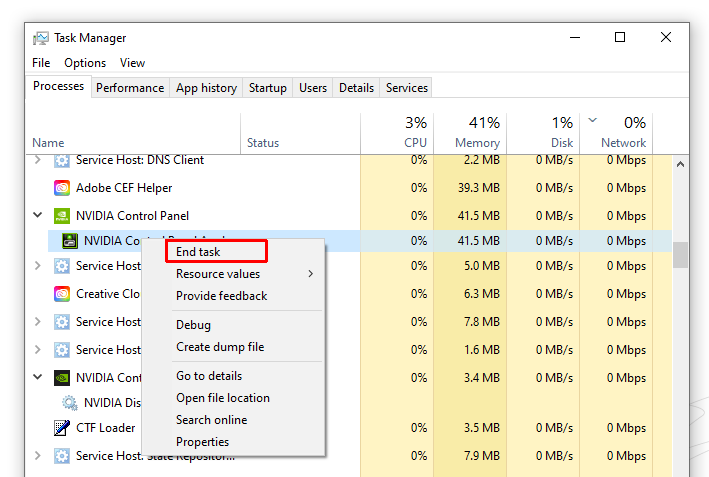Choose Provide feedback menu entry
This screenshot has width=709, height=477.
tap(233, 296)
